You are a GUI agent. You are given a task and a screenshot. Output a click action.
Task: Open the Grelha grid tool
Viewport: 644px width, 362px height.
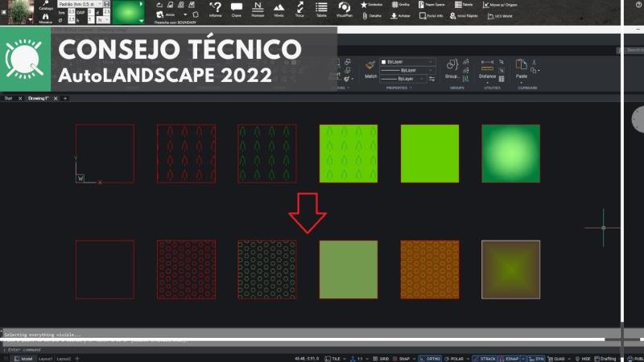(400, 5)
